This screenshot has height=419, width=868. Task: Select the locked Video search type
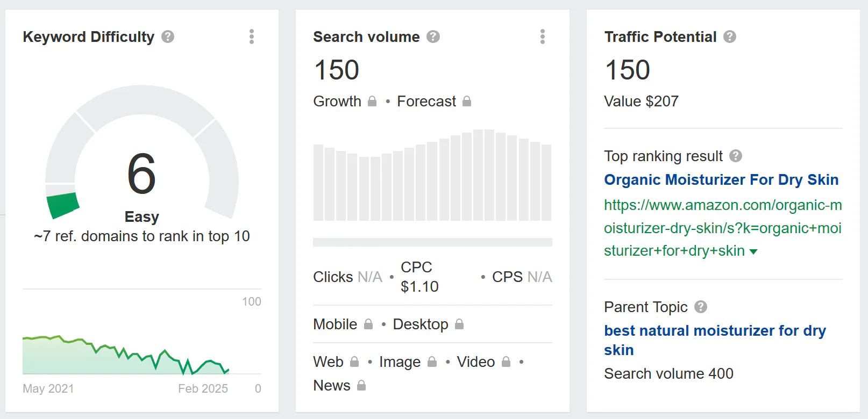tap(483, 362)
